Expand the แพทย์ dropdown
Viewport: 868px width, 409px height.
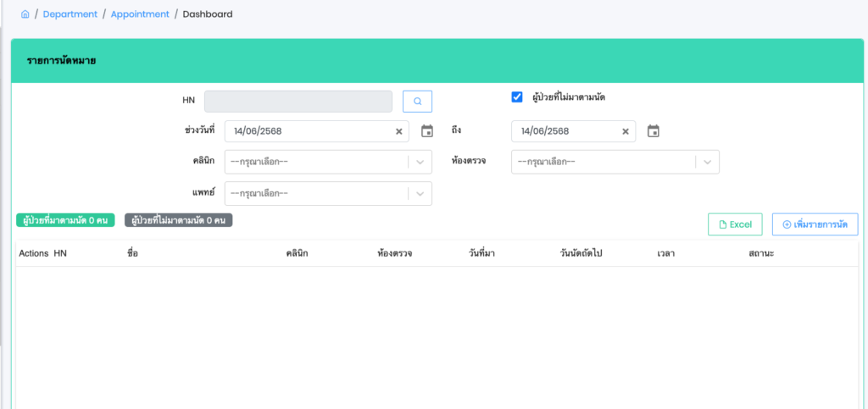[420, 193]
